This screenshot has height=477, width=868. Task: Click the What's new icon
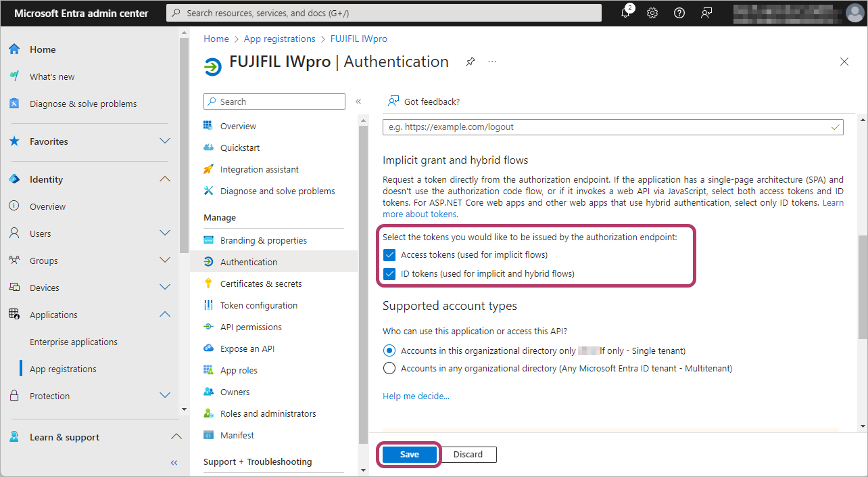click(14, 76)
